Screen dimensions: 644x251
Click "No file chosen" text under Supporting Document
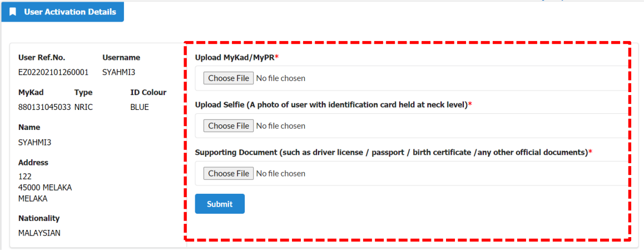[280, 173]
